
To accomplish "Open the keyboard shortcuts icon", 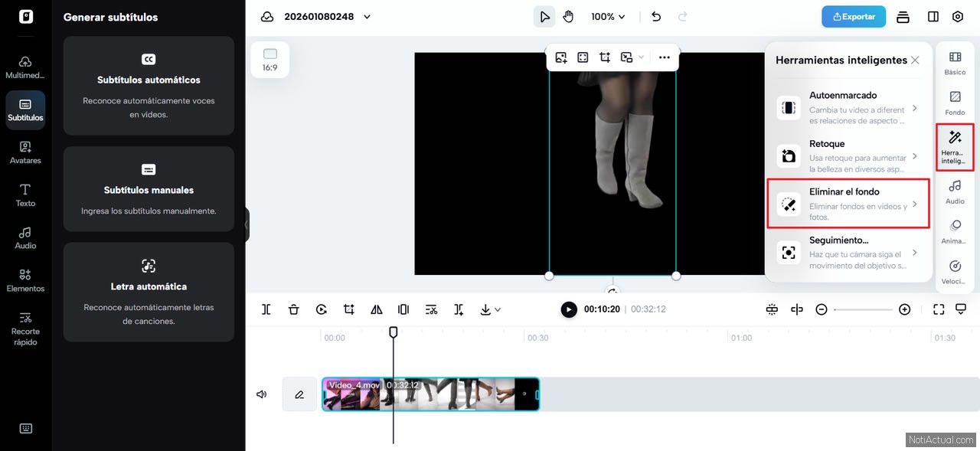I will 25,429.
